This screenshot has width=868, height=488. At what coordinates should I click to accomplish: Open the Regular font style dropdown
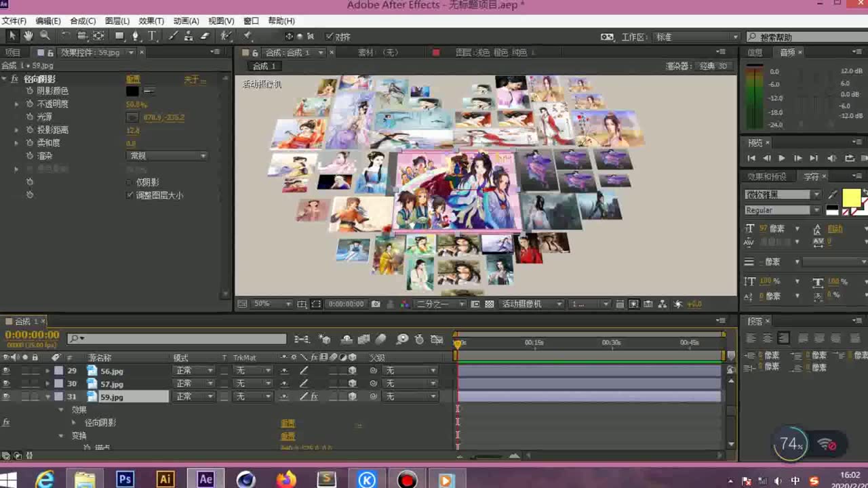(783, 210)
